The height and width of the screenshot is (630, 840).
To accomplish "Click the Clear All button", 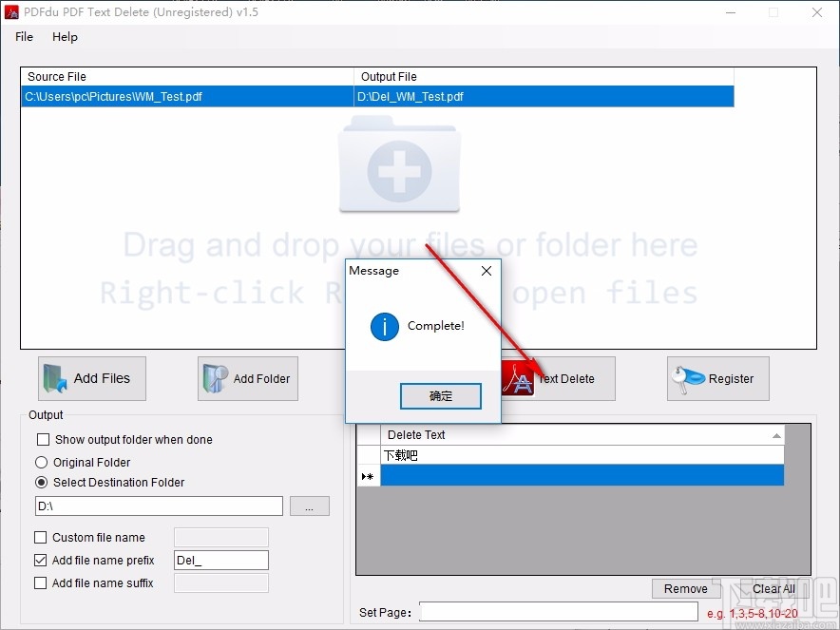I will tap(772, 588).
